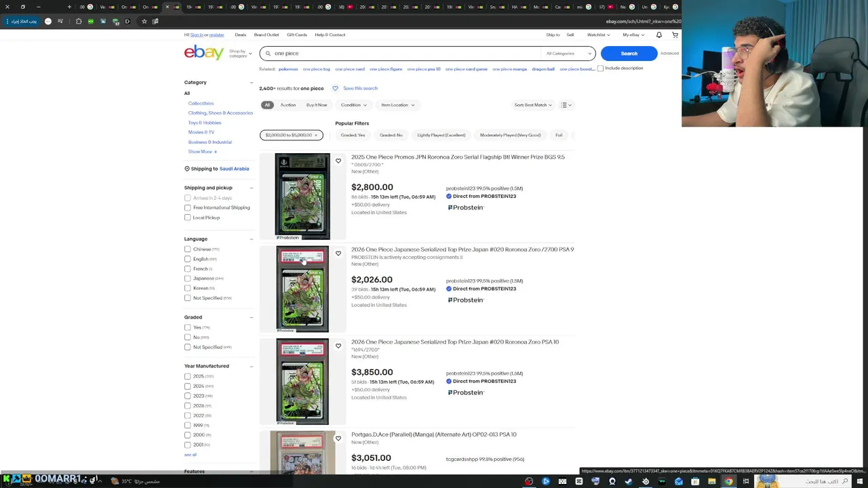Open the notifications bell icon

(x=658, y=35)
